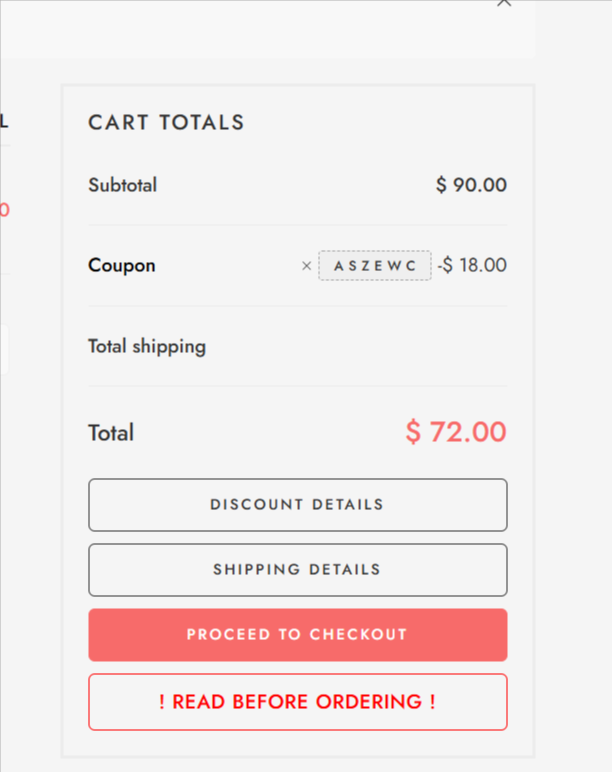Focus the partially visible input box at left
612x772 pixels.
pos(4,350)
